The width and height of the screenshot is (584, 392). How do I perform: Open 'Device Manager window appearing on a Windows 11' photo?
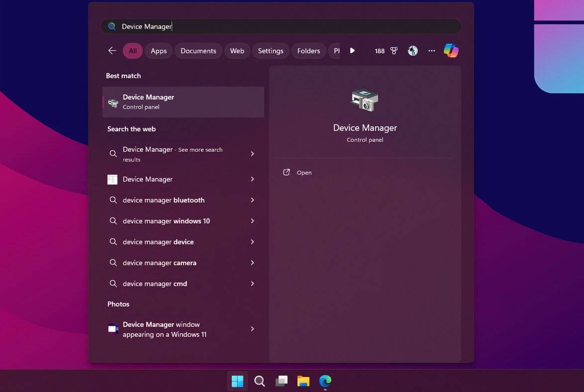point(183,329)
